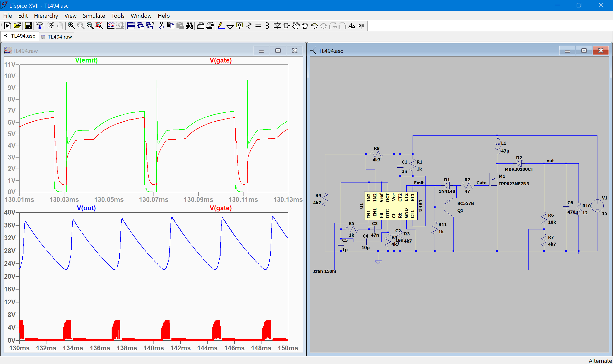Viewport: 613px width, 364px height.
Task: Open the Simulate menu
Action: 94,16
